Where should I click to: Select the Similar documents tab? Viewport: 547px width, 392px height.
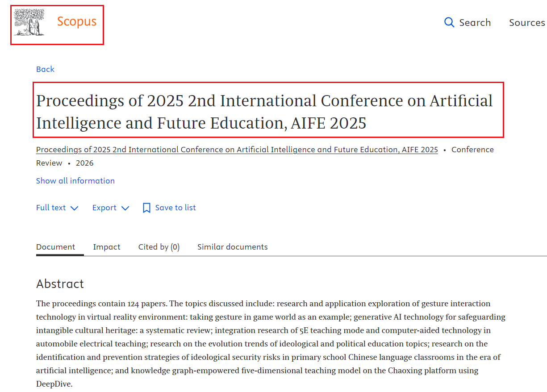(x=232, y=246)
